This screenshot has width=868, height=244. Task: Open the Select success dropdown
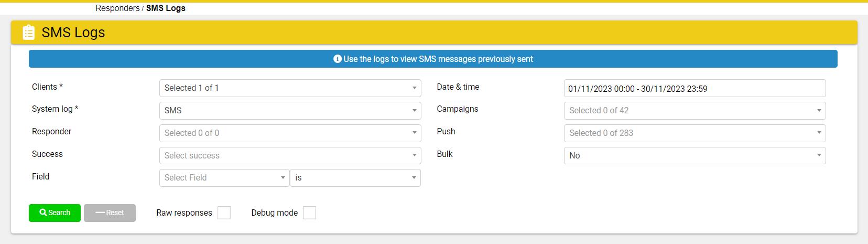[290, 155]
